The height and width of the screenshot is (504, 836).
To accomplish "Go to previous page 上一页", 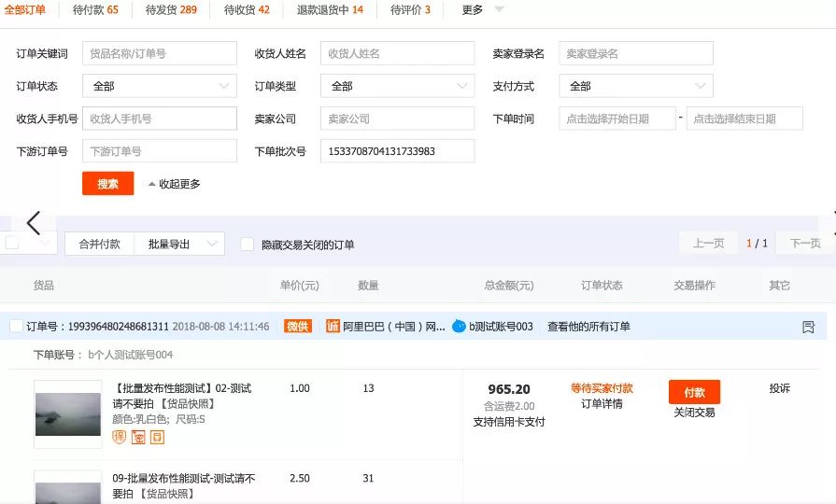I will pos(708,244).
